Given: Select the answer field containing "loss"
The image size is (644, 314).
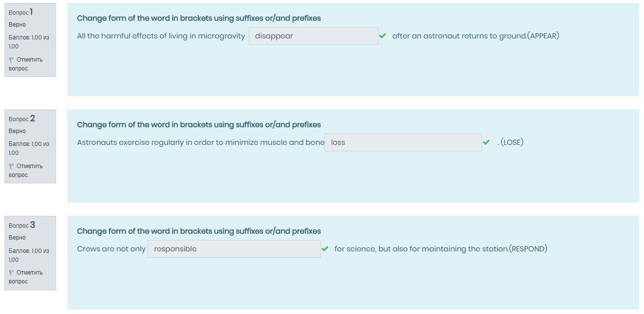Looking at the screenshot, I should click(x=403, y=142).
